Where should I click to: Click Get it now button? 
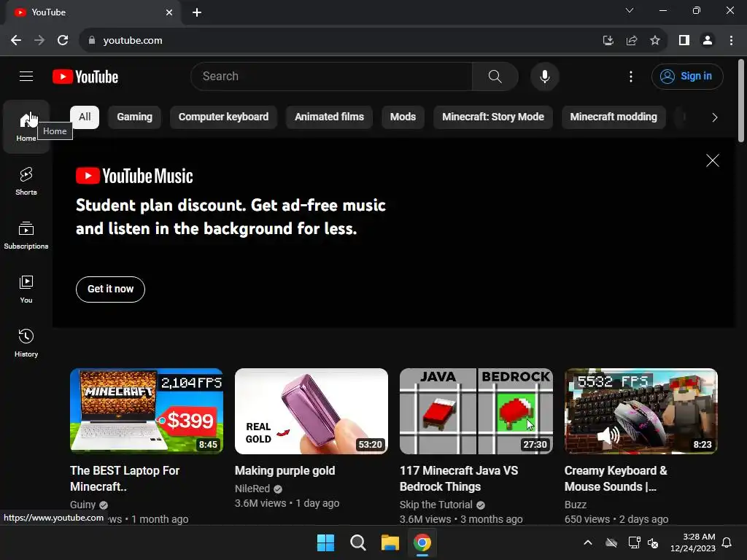coord(111,289)
